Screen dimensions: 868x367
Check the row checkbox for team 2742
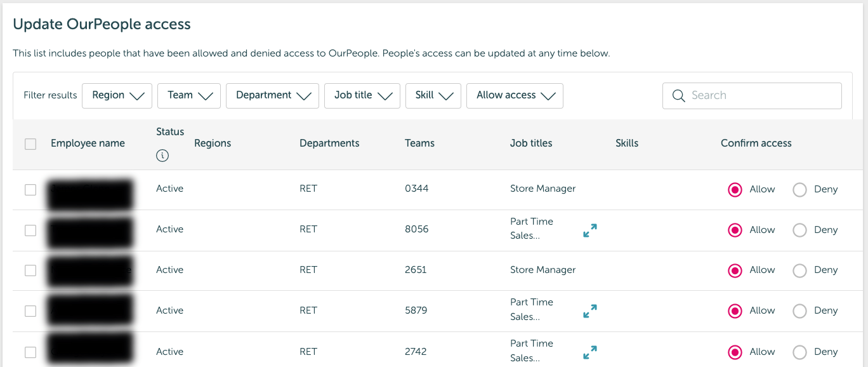(30, 352)
